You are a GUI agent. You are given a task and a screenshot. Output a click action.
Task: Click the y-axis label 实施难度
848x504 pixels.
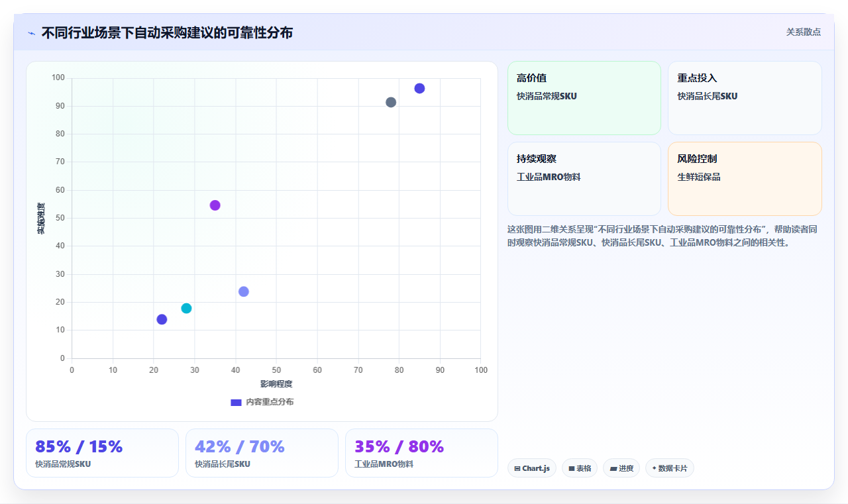(41, 219)
